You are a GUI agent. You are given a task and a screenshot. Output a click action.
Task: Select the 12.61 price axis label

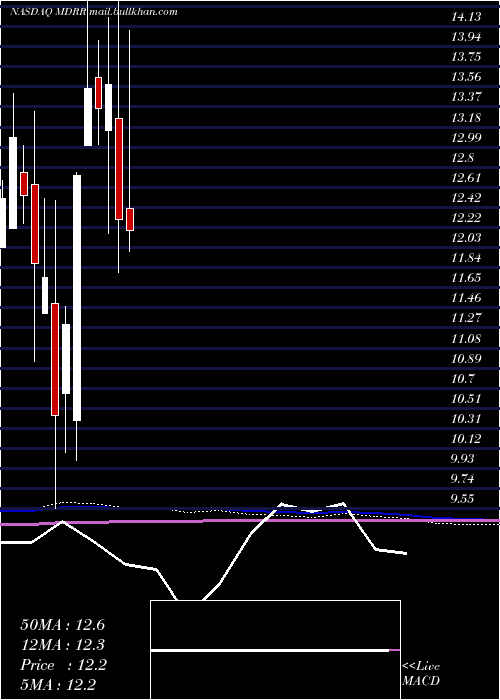tap(466, 178)
